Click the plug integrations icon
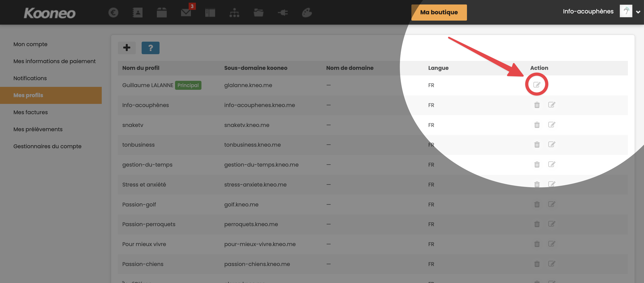 coord(283,13)
